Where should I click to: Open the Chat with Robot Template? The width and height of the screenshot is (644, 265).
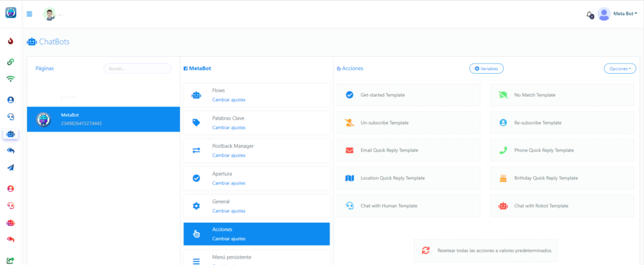[x=562, y=206]
